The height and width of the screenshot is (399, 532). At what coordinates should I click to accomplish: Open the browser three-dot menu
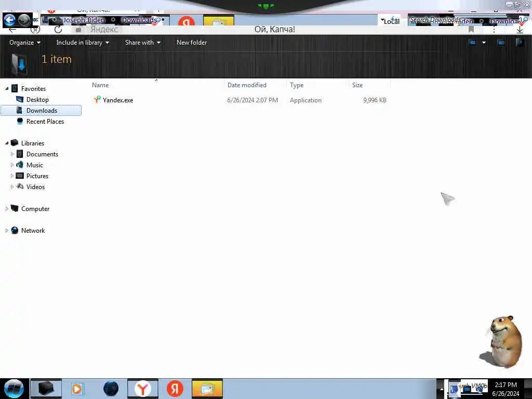click(x=494, y=30)
